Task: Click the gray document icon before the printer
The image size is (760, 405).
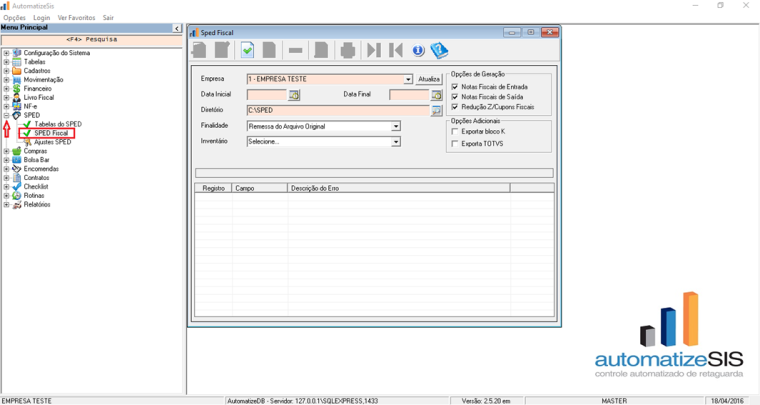Action: tap(321, 50)
